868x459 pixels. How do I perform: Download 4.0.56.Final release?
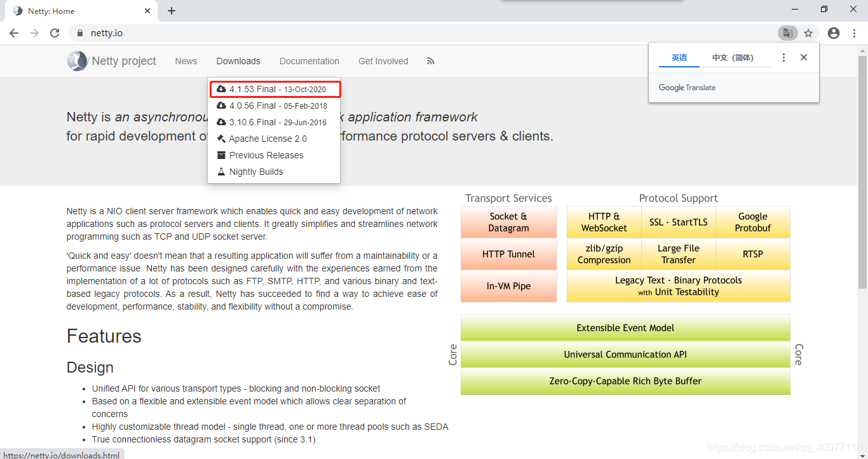click(x=274, y=106)
